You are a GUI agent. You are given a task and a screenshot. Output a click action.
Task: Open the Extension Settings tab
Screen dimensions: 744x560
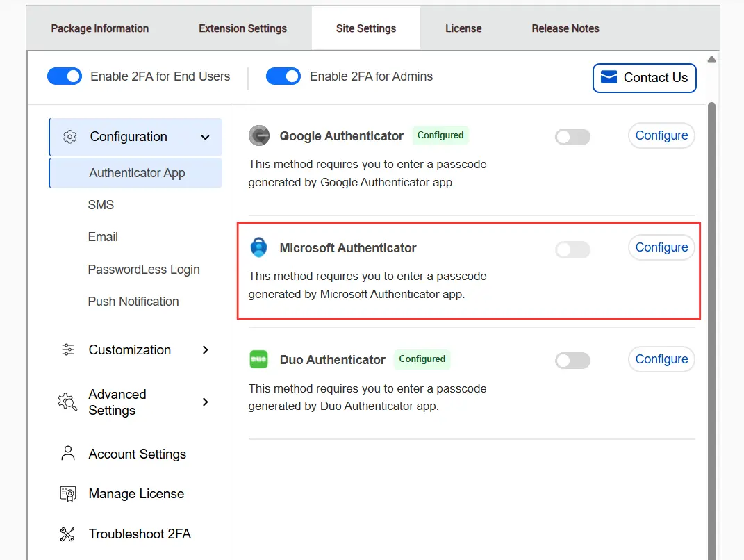coord(242,28)
